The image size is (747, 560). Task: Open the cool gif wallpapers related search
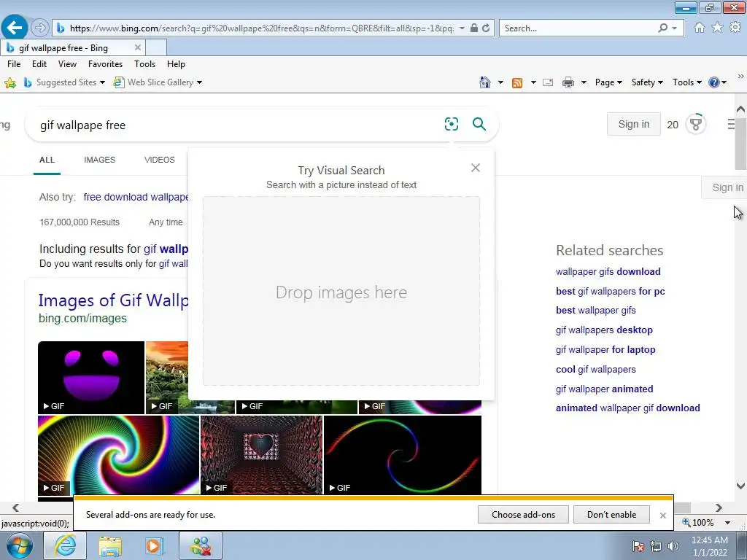595,369
